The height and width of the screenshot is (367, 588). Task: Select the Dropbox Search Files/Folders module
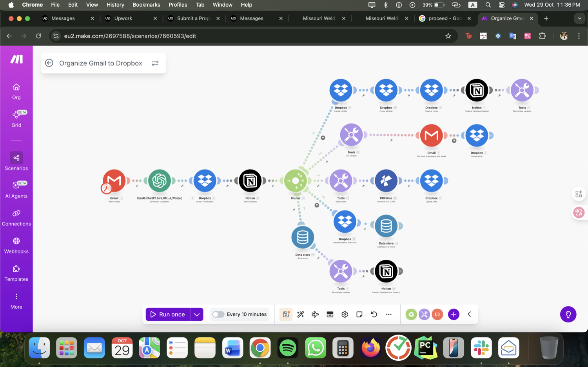pyautogui.click(x=205, y=181)
